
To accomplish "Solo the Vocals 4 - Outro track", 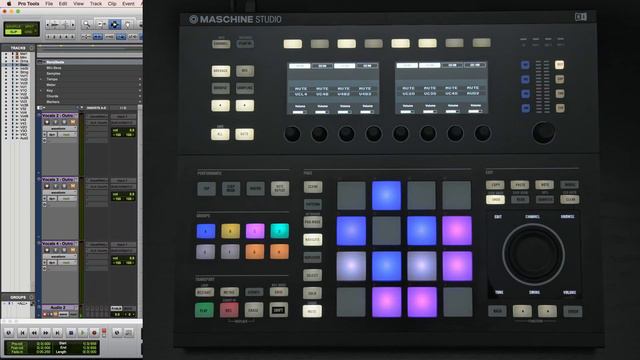I will (64, 250).
